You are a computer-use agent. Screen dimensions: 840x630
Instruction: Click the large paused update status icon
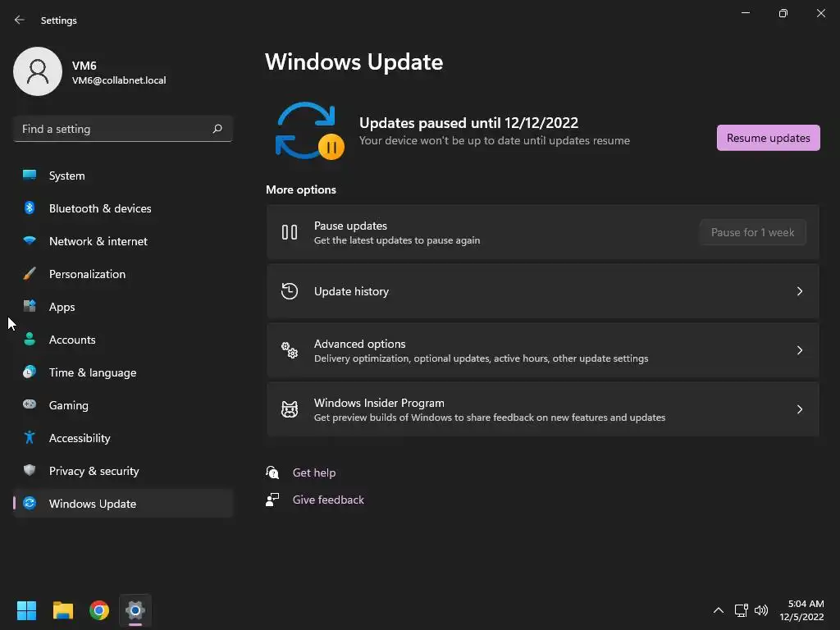coord(309,131)
